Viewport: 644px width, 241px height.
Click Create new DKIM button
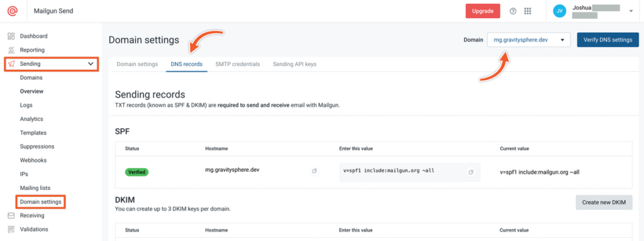(x=604, y=203)
